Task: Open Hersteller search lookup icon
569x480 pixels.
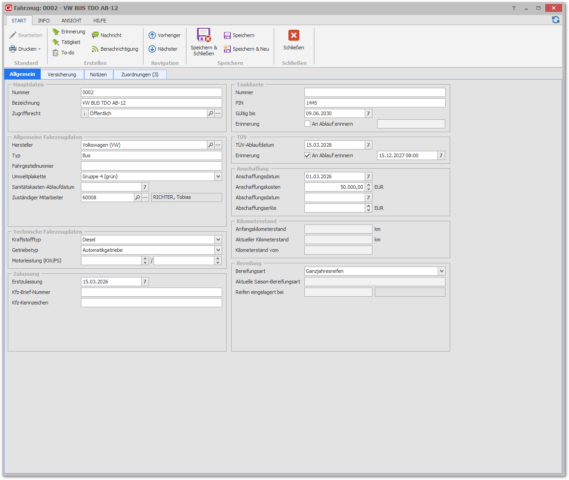Action: [210, 145]
